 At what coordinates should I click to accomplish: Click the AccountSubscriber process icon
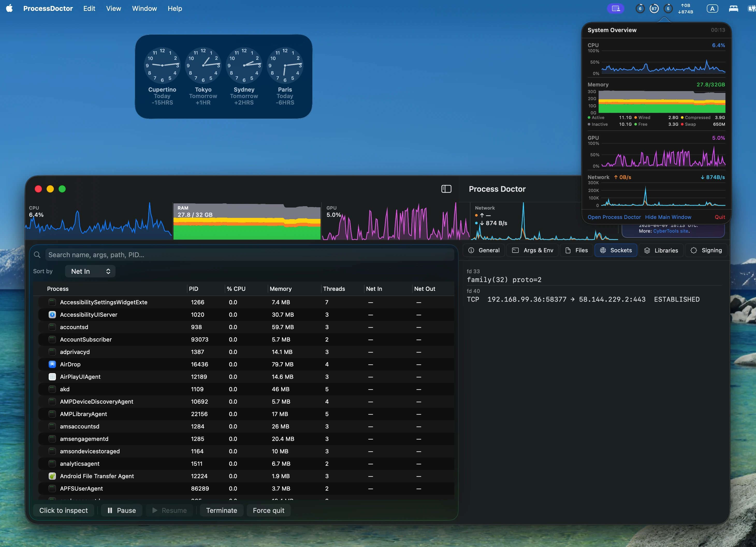[x=52, y=339]
